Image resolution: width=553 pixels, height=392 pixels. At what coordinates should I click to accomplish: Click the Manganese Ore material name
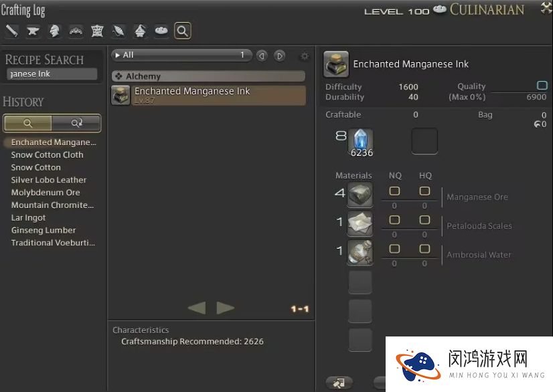(477, 197)
